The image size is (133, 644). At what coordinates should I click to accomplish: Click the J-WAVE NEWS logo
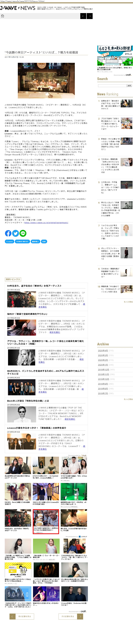click(x=17, y=8)
